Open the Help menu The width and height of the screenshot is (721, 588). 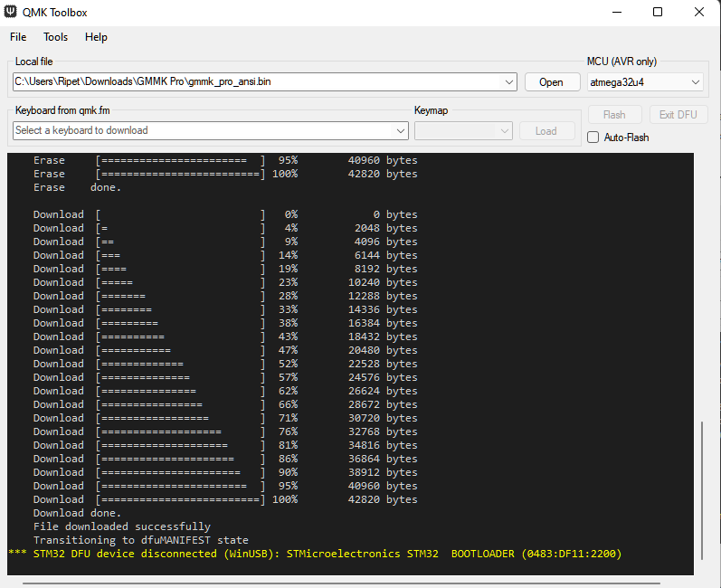pos(96,37)
